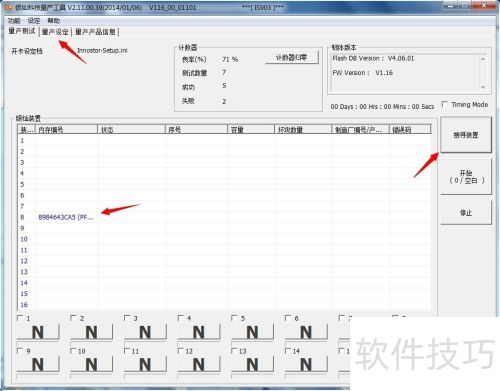Viewport: 500px width, 391px height.
Task: Switch to the 量产产品信息 tab
Action: tap(95, 32)
